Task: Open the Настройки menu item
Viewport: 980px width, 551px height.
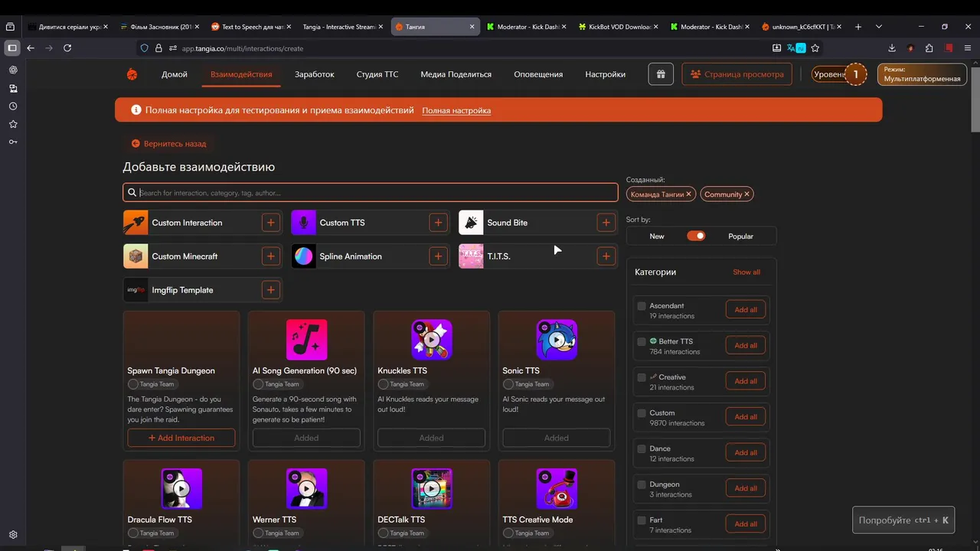Action: coord(606,74)
